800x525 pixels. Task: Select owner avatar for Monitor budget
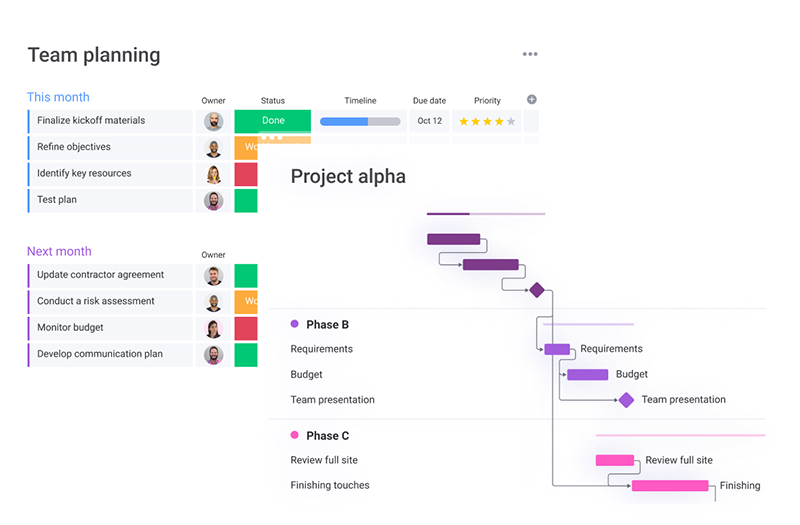[213, 329]
